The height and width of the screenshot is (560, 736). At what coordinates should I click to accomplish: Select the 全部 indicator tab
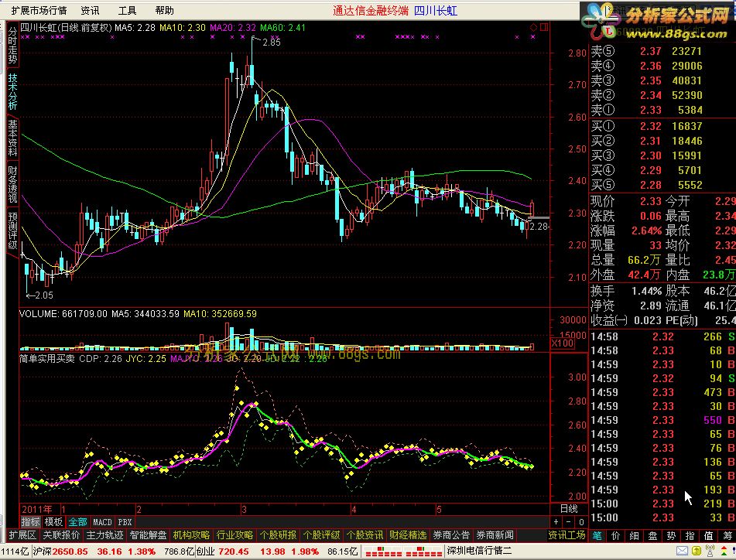[77, 521]
